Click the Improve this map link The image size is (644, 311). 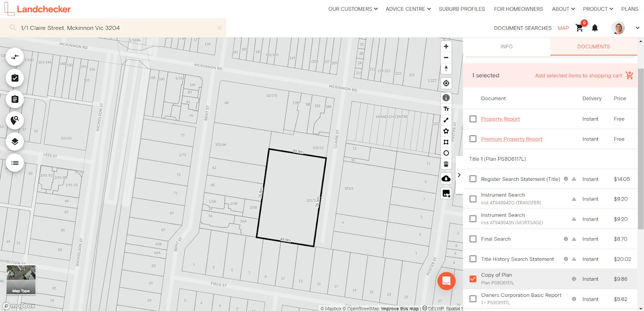(x=400, y=309)
